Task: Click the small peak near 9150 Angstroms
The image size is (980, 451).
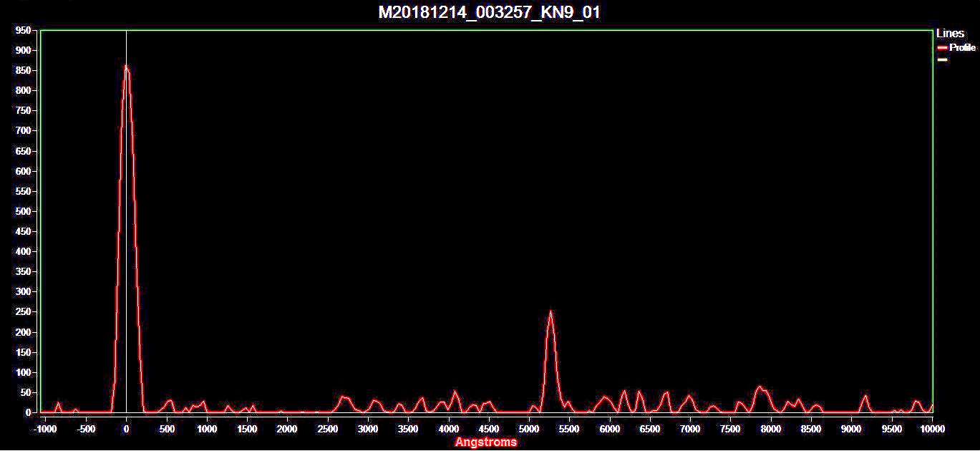Action: [865, 396]
